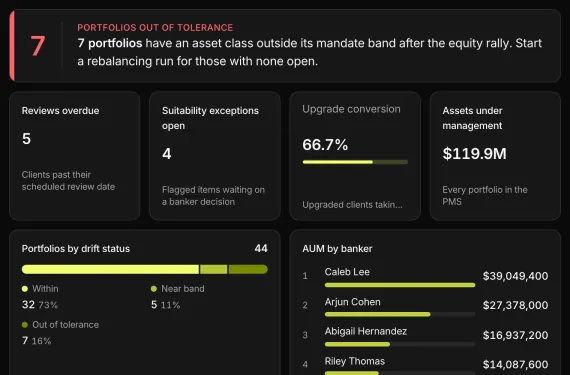This screenshot has width=570, height=375.
Task: Click 'Clients past their scheduled review date' text
Action: [x=68, y=181]
